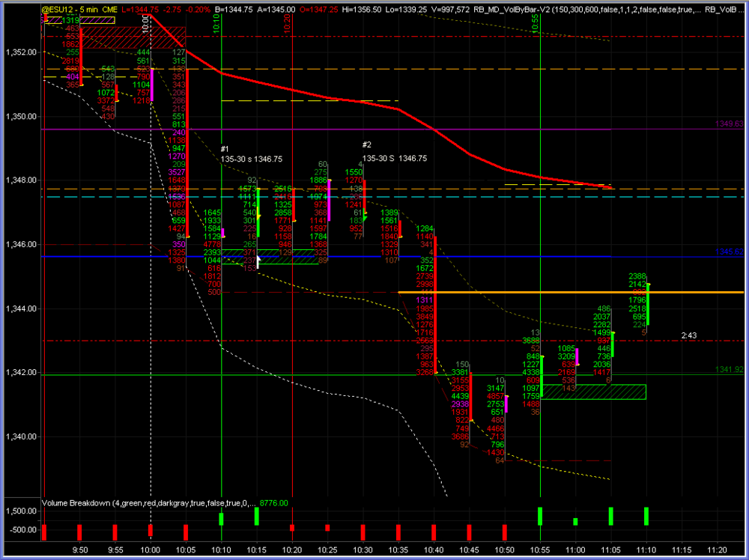Viewport: 749px width, 560px height.
Task: Click the 11:05 time axis label
Action: [x=611, y=550]
